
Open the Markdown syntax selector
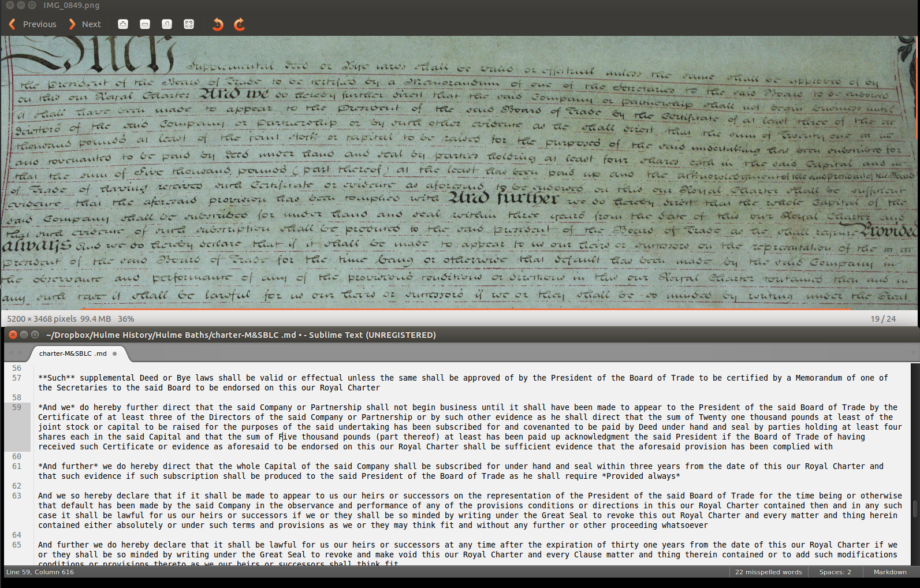890,572
